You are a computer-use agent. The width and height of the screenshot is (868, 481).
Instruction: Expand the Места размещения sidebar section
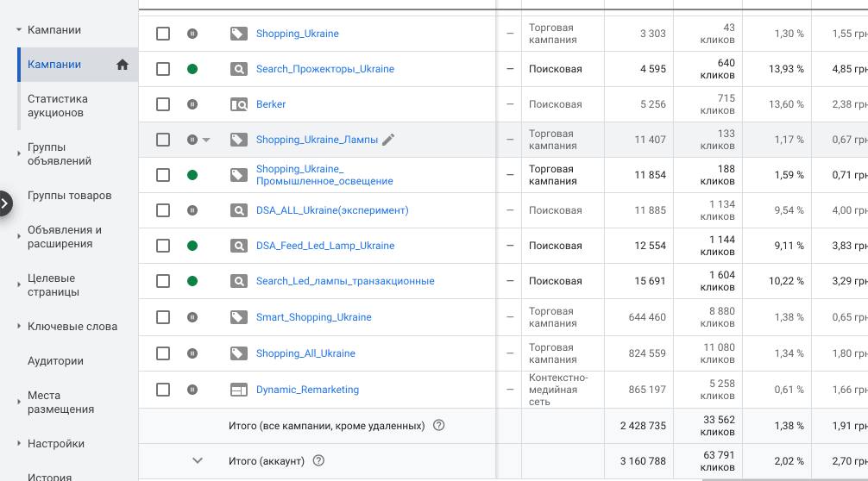(x=19, y=402)
